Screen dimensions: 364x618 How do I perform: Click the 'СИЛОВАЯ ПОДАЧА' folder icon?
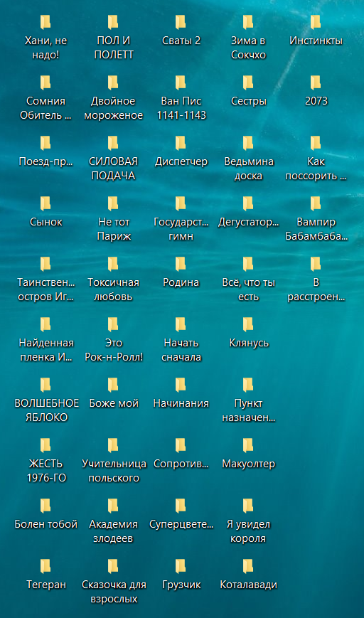(113, 143)
